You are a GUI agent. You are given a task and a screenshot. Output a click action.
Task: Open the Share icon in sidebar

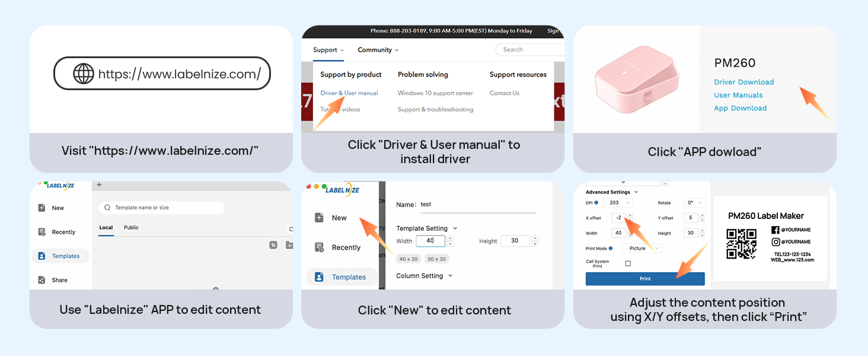[42, 280]
